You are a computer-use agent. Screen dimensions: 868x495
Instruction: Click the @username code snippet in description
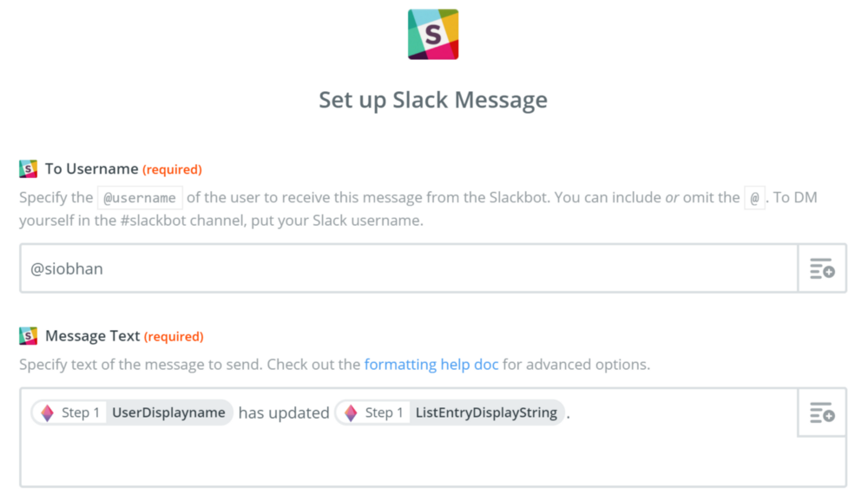click(140, 198)
